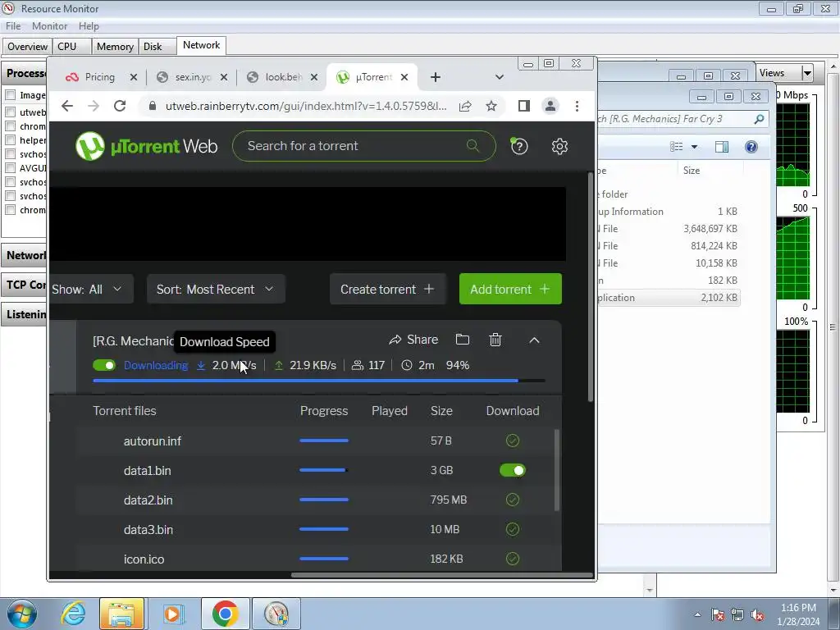The width and height of the screenshot is (840, 630).
Task: Click the download checkmark for icon.ico
Action: (513, 559)
